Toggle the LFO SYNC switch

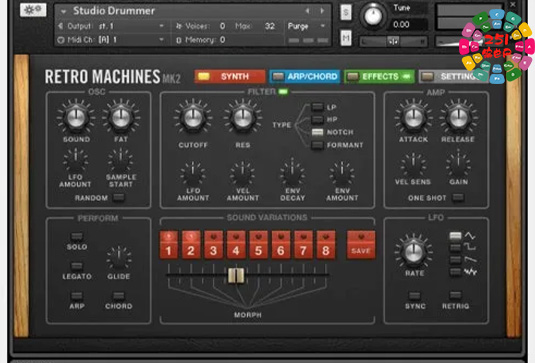(415, 295)
